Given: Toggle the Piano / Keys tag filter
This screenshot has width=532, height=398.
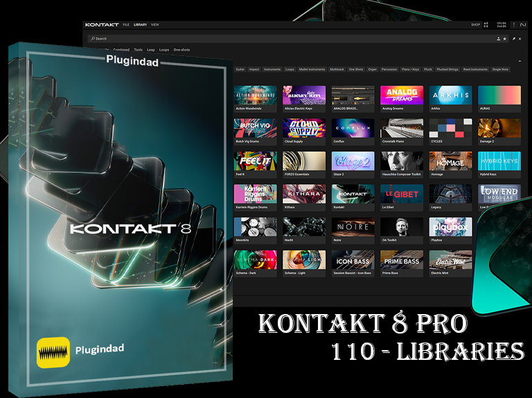Looking at the screenshot, I should tap(410, 69).
